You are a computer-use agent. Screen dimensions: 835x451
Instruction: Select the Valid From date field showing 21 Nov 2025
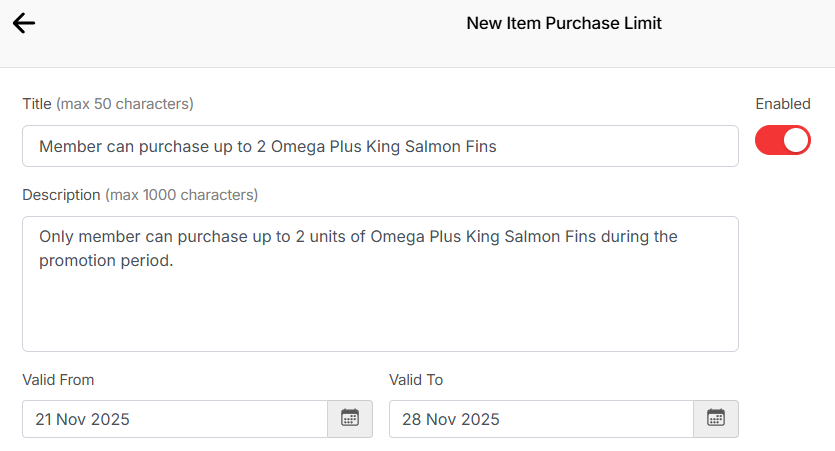coord(175,419)
